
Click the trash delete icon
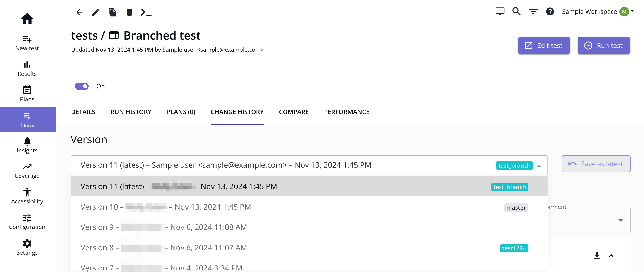[129, 12]
